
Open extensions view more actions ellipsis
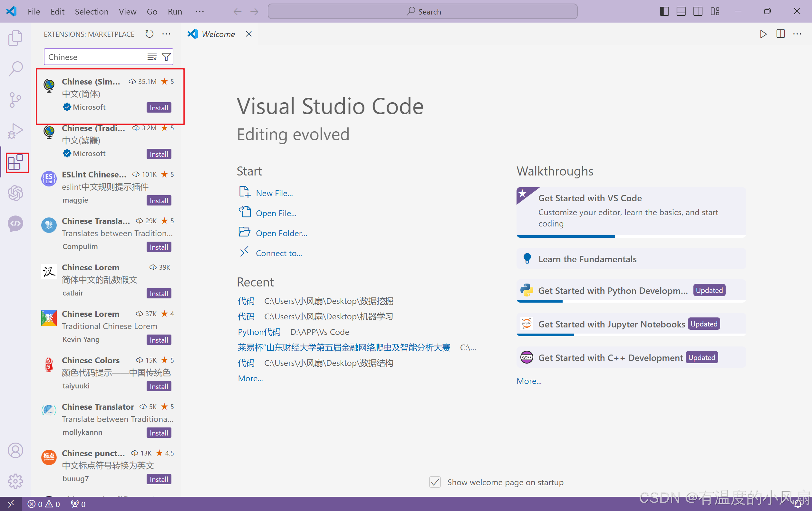coord(166,34)
